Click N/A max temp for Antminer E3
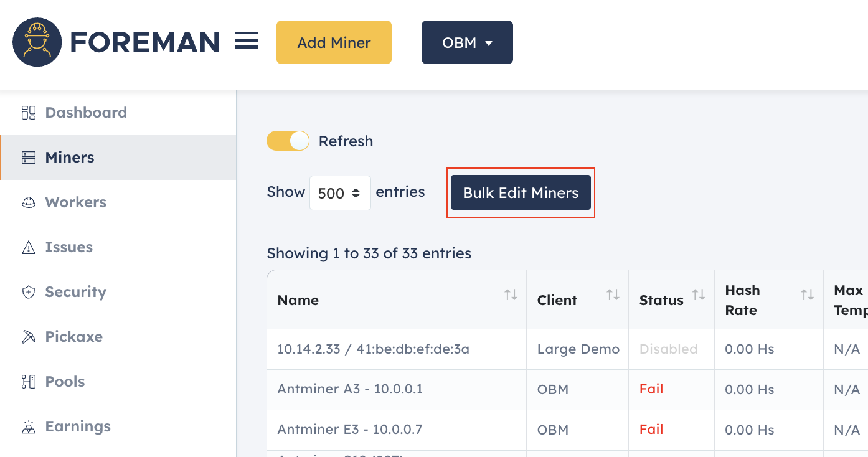This screenshot has width=868, height=457. point(847,430)
